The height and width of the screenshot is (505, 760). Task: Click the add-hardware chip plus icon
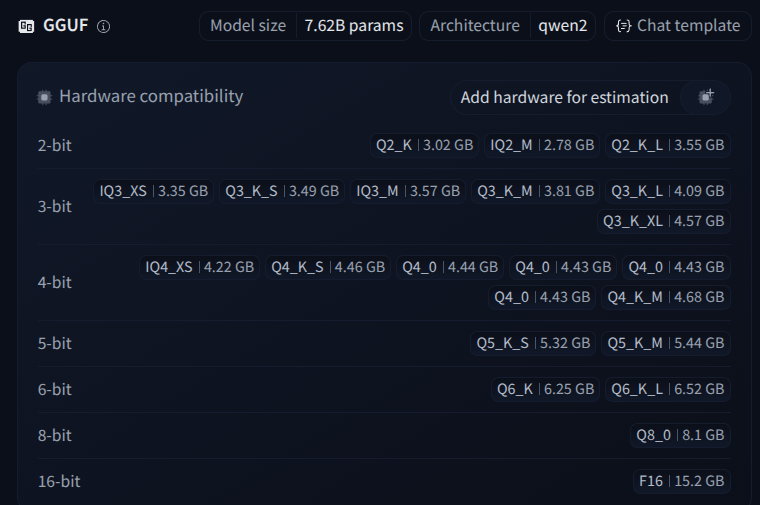click(x=706, y=97)
